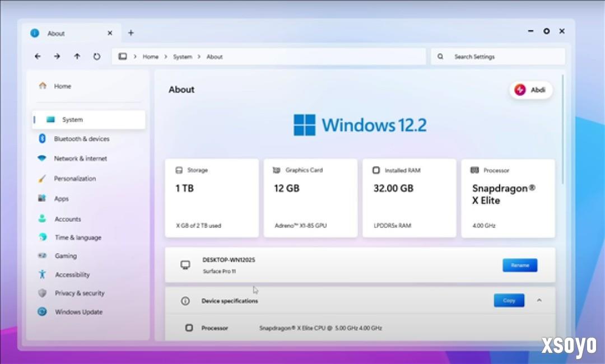The height and width of the screenshot is (364, 605).
Task: Refresh the About page
Action: (97, 57)
